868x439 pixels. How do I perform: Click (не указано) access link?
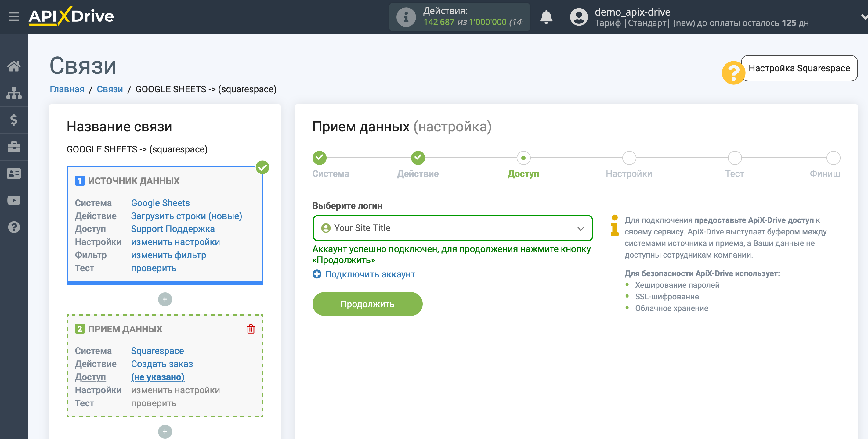click(158, 377)
